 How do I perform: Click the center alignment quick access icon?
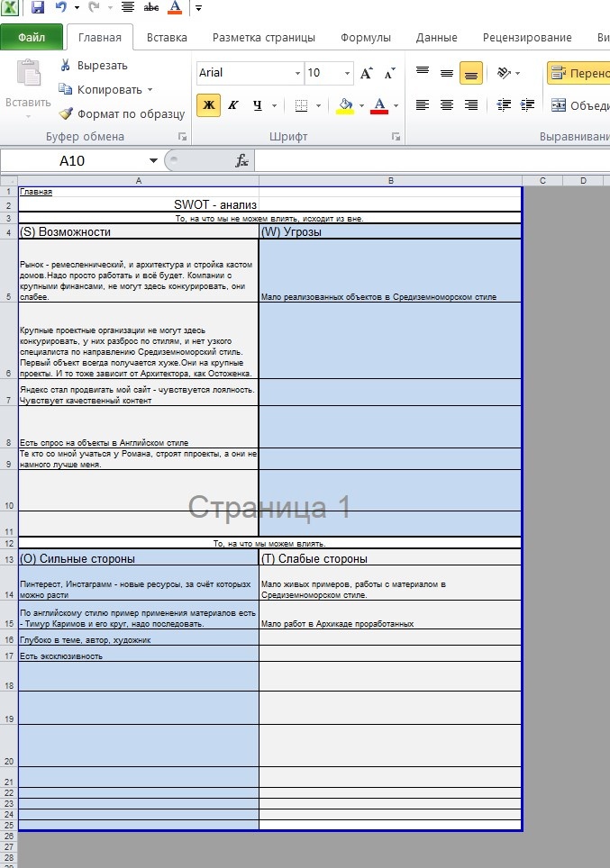coord(128,6)
